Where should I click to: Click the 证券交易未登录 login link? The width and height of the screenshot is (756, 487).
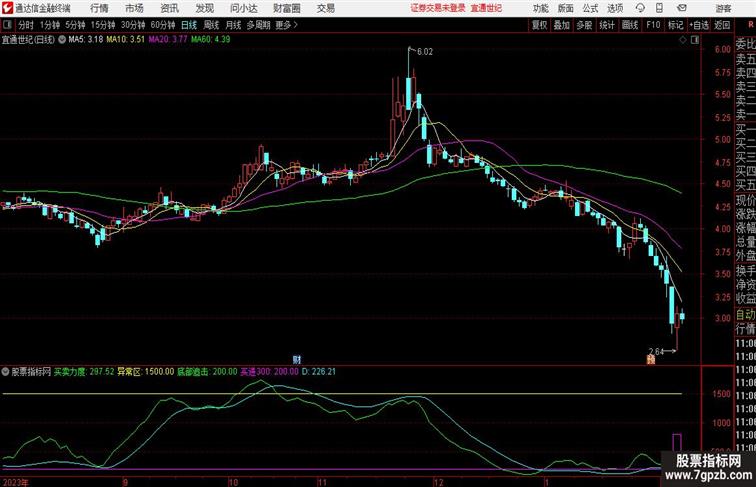tap(438, 8)
